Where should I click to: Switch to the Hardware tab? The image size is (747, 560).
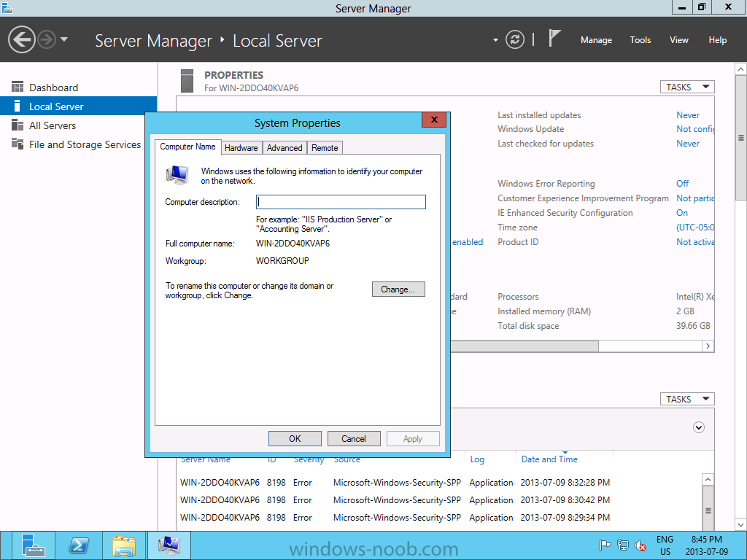point(241,148)
